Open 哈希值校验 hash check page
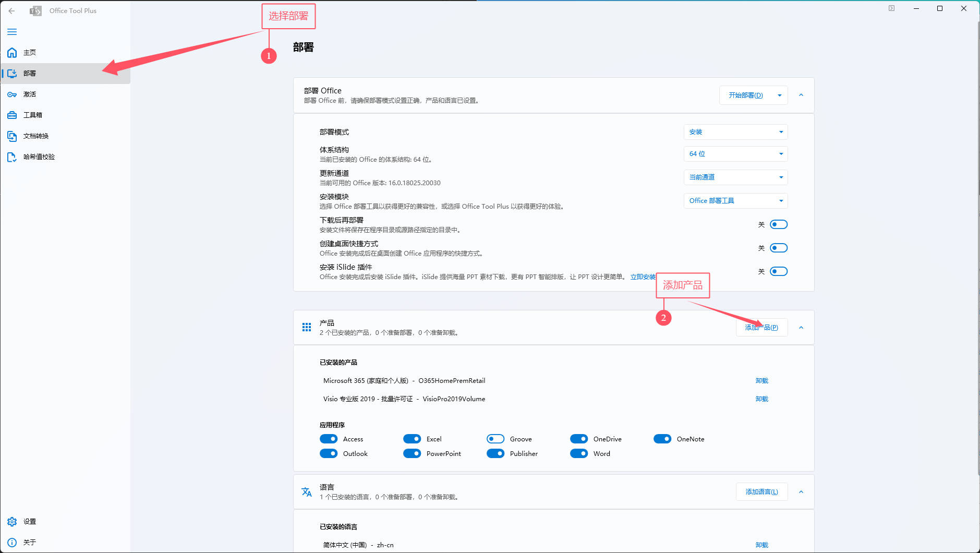 click(x=65, y=157)
